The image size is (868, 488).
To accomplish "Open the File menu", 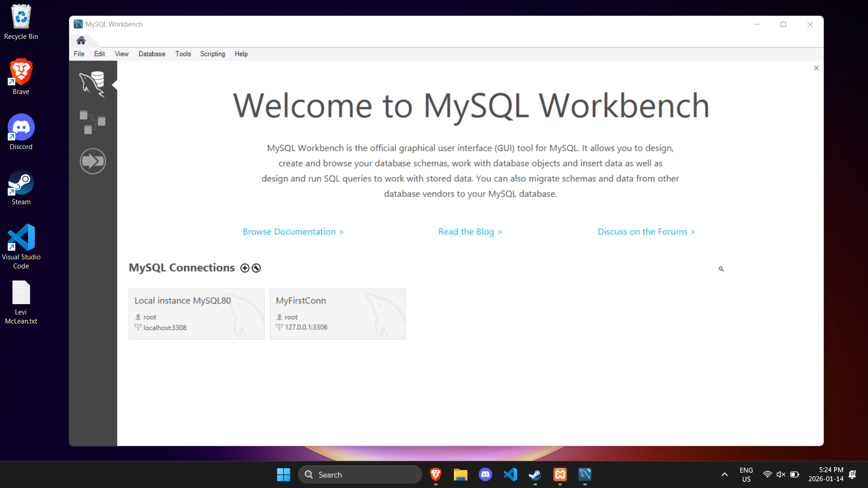I will point(79,54).
